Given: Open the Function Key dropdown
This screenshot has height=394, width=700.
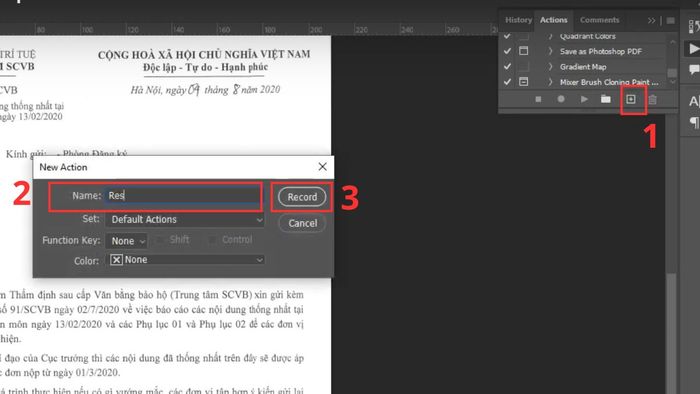Looking at the screenshot, I should coord(126,241).
